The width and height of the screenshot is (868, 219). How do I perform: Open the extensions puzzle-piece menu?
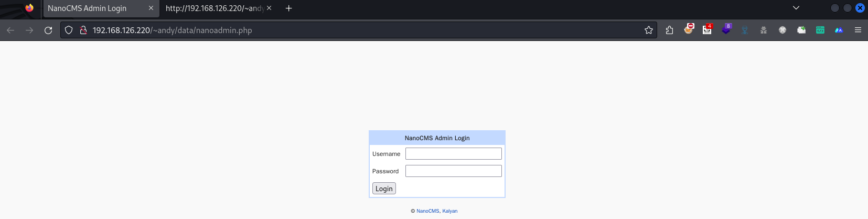(x=669, y=30)
